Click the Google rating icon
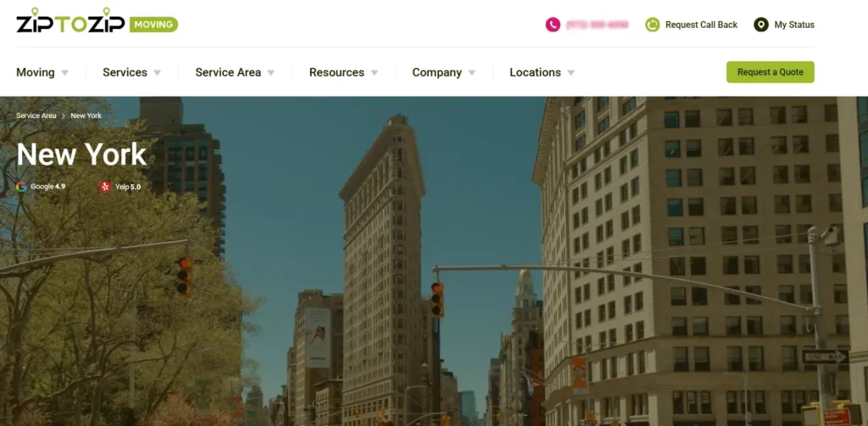Screen dimensions: 868x426 (21, 187)
